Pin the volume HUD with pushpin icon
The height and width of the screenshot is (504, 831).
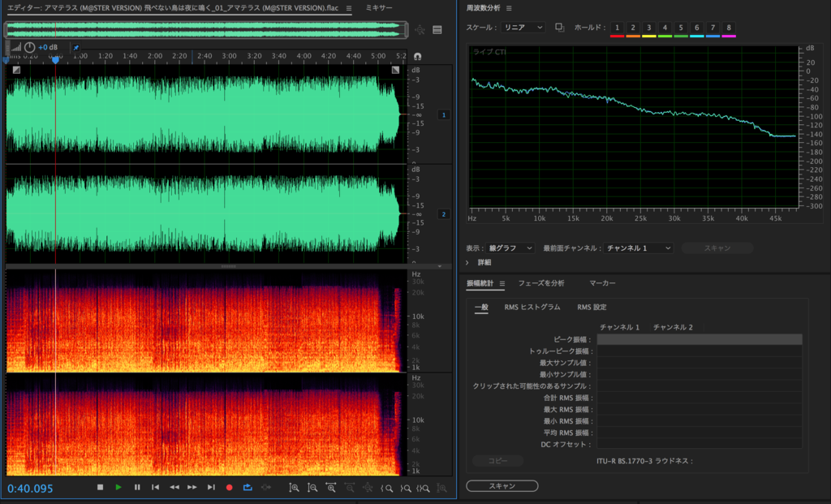(x=75, y=47)
